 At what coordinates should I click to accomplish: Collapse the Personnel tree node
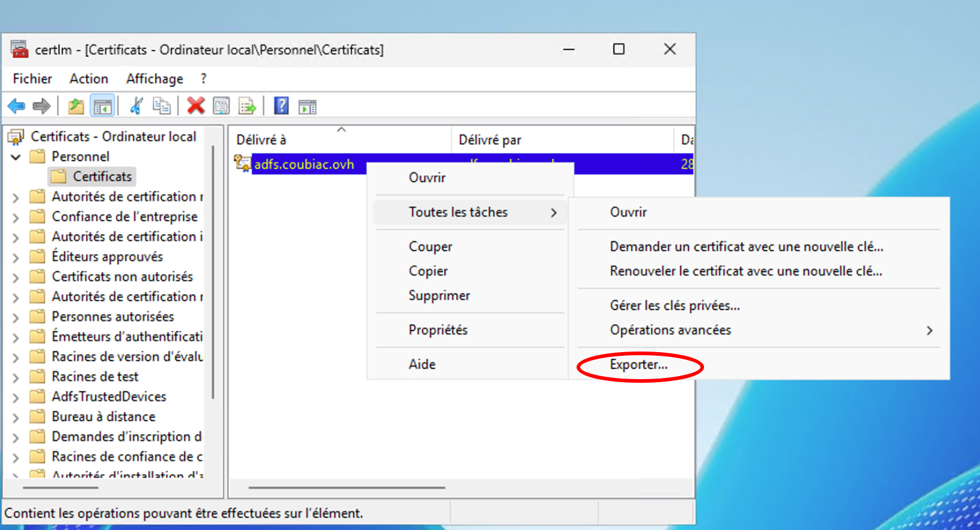coord(16,157)
